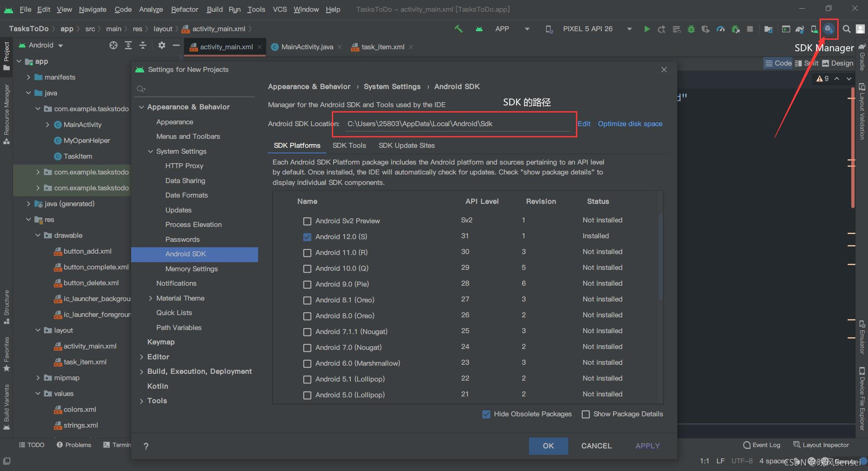This screenshot has height=471, width=868.
Task: Open Device File Explorer side panel
Action: (x=862, y=399)
